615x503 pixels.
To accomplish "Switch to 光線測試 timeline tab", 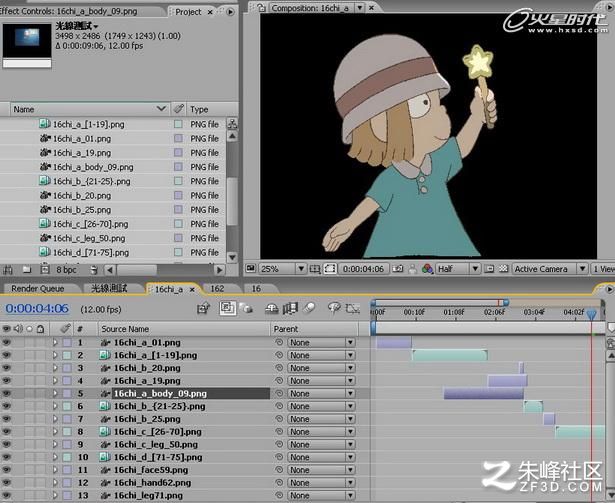I will pyautogui.click(x=109, y=288).
